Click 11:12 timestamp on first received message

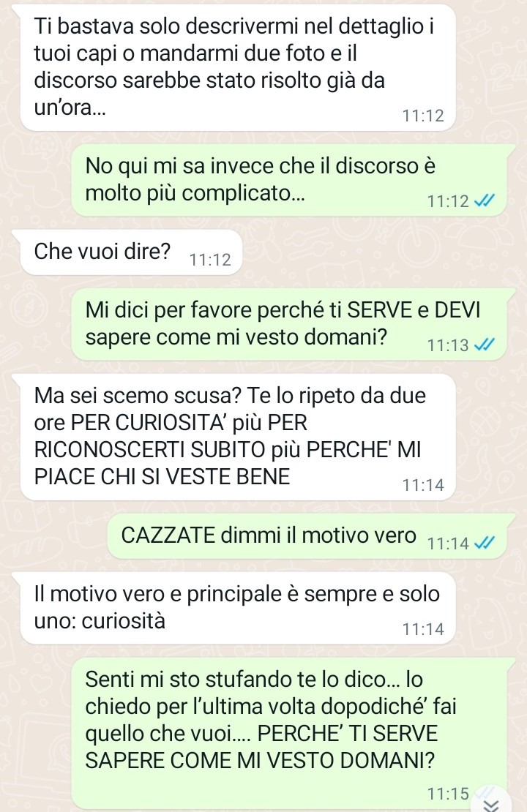tap(423, 116)
